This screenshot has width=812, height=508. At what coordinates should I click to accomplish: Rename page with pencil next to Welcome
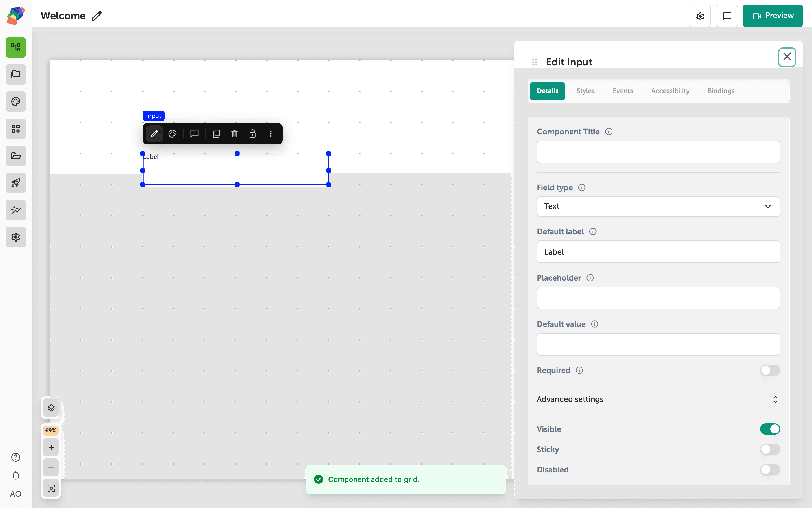coord(97,16)
